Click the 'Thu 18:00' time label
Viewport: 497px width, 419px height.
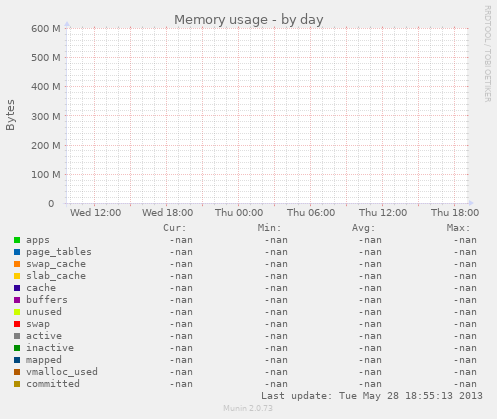click(x=455, y=213)
